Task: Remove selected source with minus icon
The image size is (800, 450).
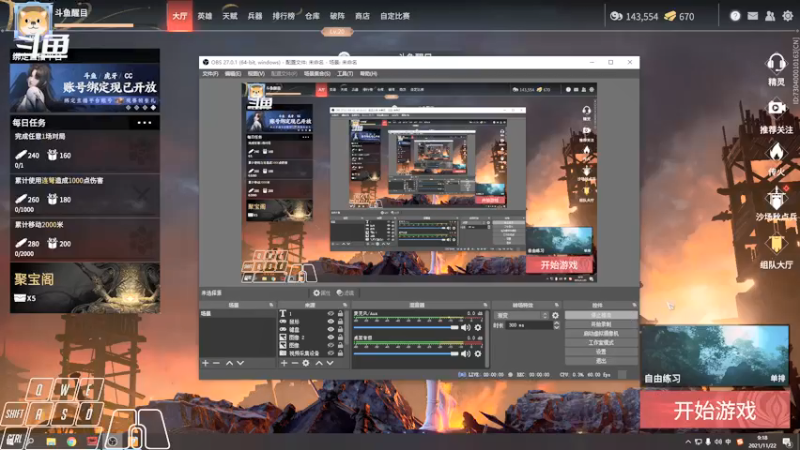Action: pos(294,363)
